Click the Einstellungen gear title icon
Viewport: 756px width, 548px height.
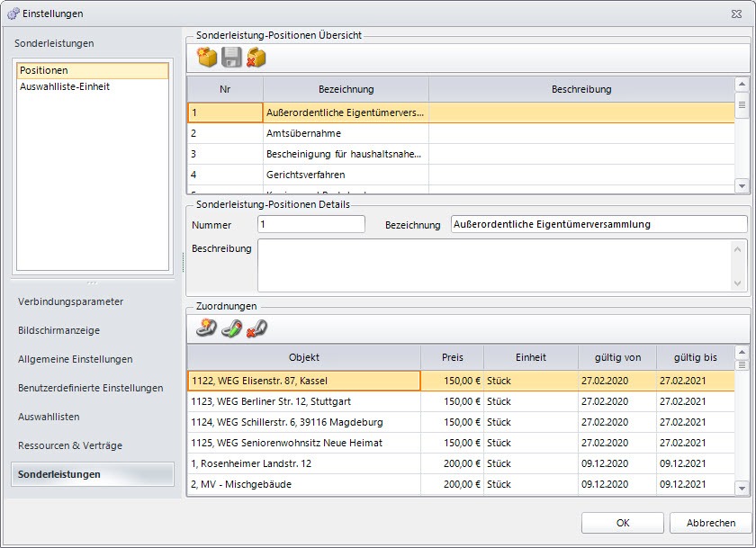[13, 13]
